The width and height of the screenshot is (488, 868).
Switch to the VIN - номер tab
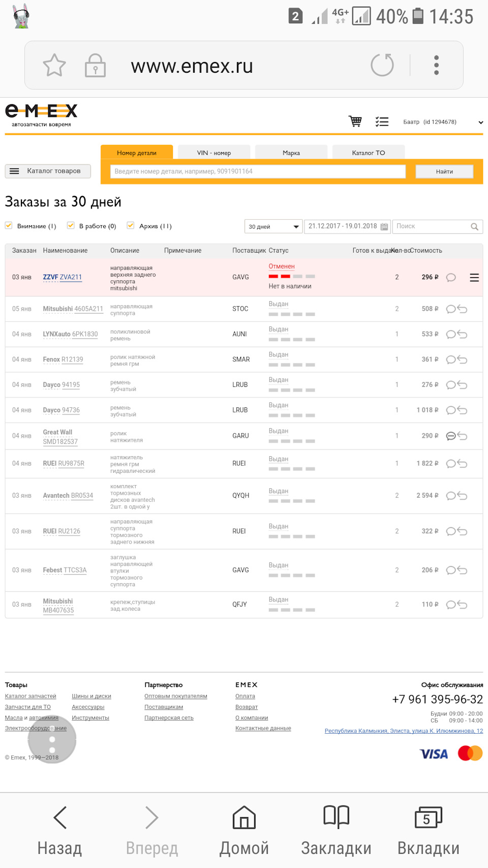(214, 153)
